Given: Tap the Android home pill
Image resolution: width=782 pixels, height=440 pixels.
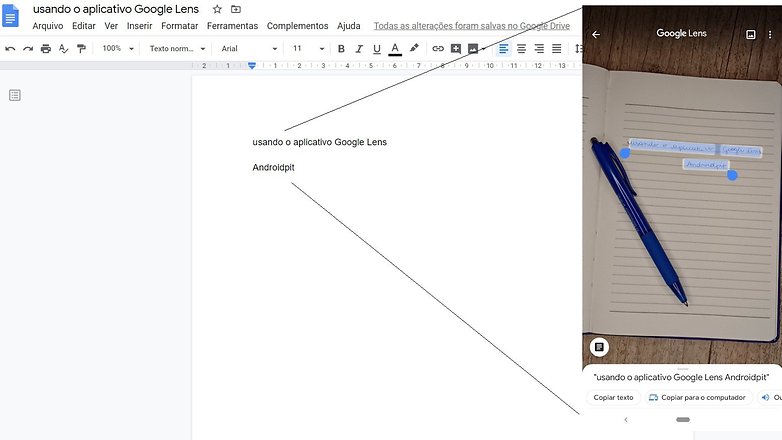Looking at the screenshot, I should pyautogui.click(x=683, y=420).
